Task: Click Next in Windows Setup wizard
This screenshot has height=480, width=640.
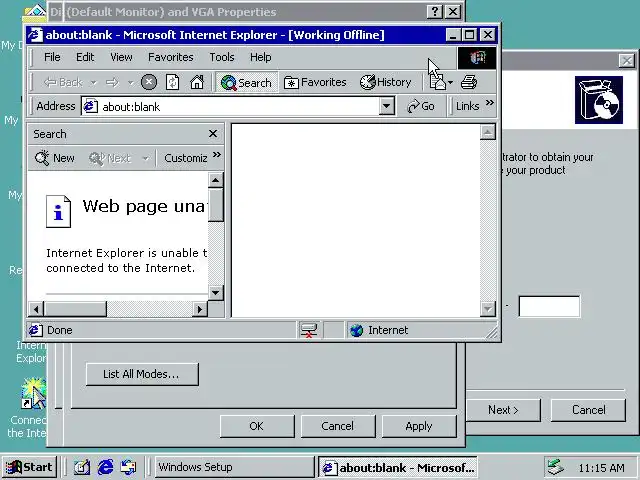Action: click(x=503, y=410)
